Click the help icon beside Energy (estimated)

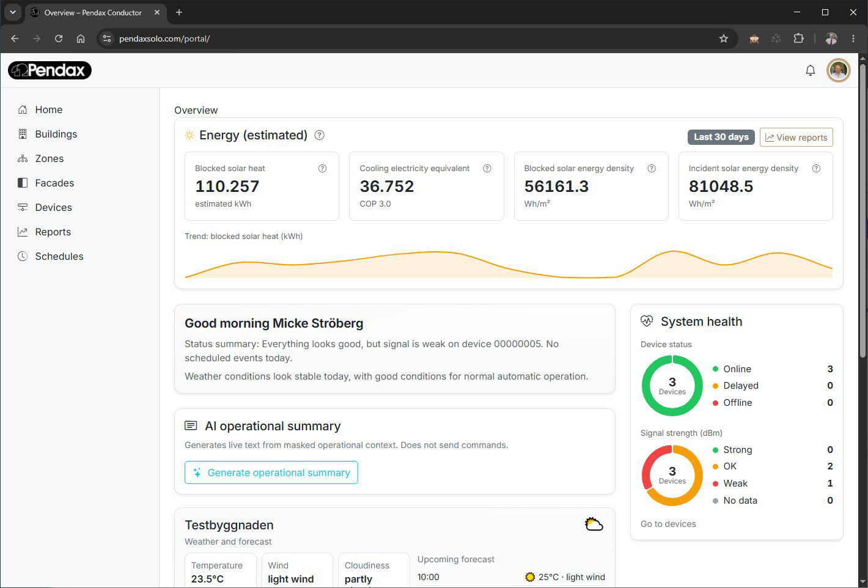tap(319, 136)
